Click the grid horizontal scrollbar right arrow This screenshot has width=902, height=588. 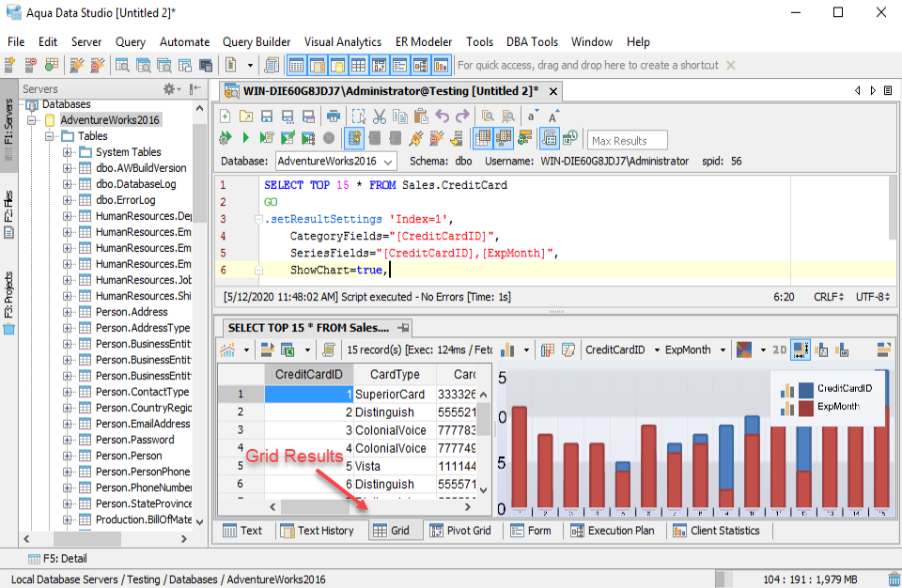coord(468,507)
